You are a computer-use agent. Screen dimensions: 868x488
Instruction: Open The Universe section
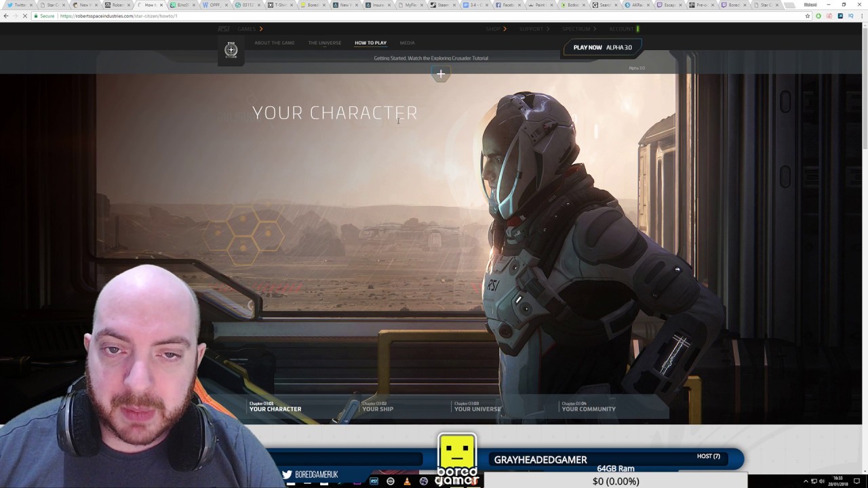[x=325, y=43]
